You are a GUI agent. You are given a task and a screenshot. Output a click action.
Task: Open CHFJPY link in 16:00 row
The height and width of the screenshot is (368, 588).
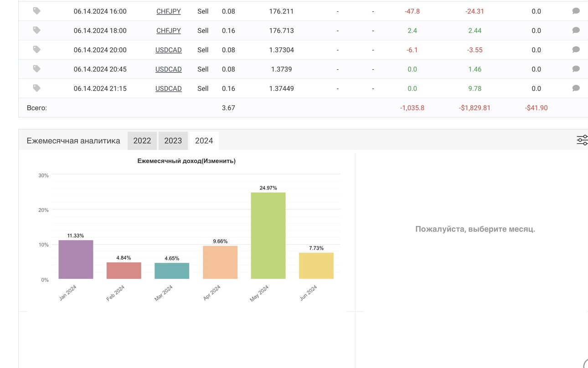pyautogui.click(x=169, y=11)
